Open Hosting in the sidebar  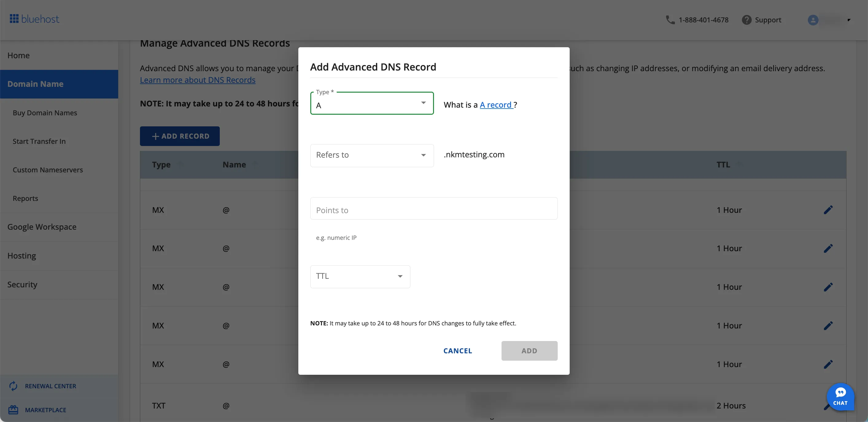pyautogui.click(x=22, y=256)
